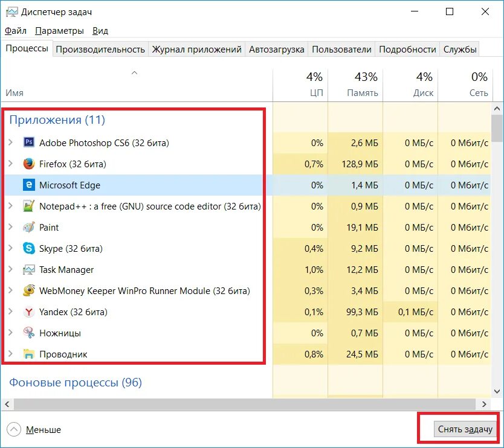The height and width of the screenshot is (448, 504).
Task: Click the Ножницы scissors icon
Action: 29,333
